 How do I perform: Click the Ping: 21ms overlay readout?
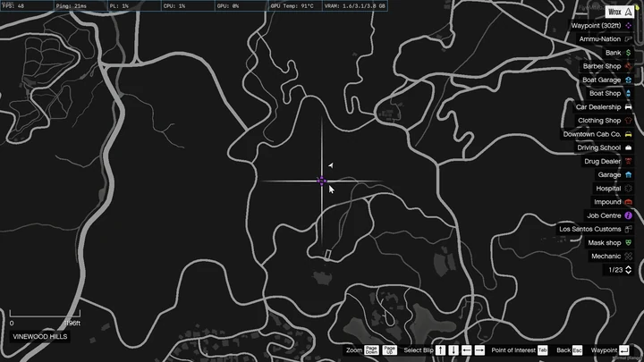point(71,6)
